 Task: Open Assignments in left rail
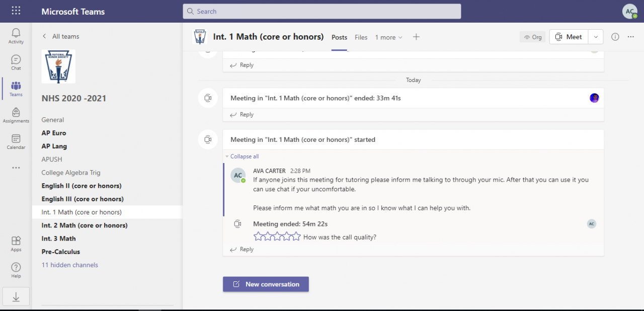(x=16, y=115)
